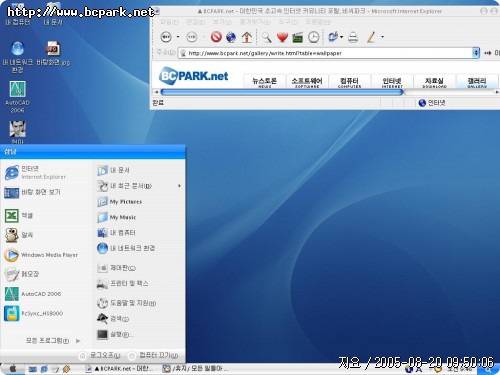Switch to the 인터넷 INTERNET tab
The width and height of the screenshot is (500, 375).
pyautogui.click(x=392, y=82)
